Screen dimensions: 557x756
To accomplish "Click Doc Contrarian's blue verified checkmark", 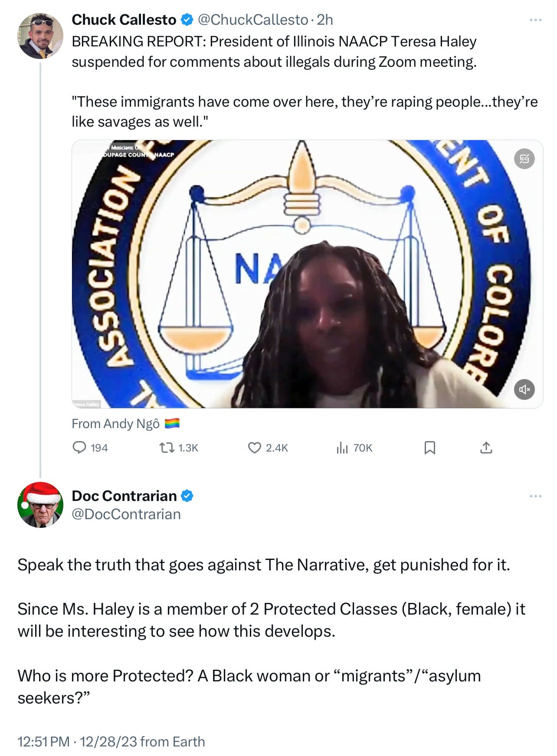I will point(187,496).
